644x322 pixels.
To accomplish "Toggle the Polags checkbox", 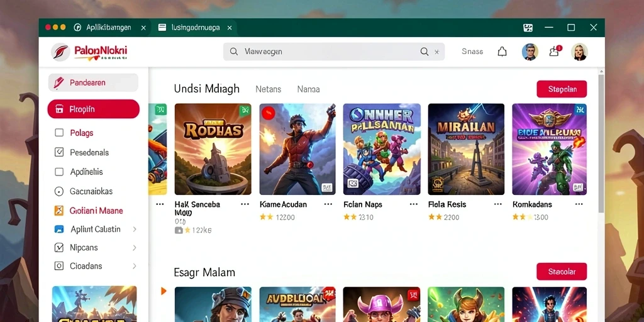I will pyautogui.click(x=59, y=133).
